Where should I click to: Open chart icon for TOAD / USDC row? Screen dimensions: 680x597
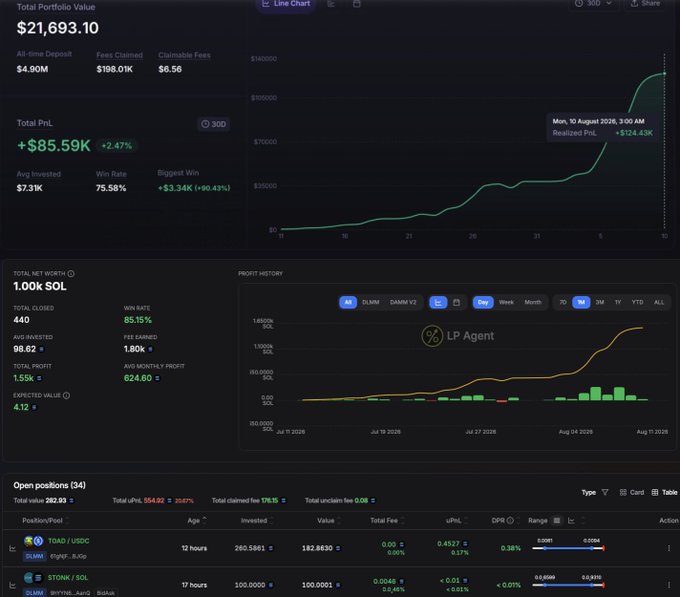coord(13,548)
